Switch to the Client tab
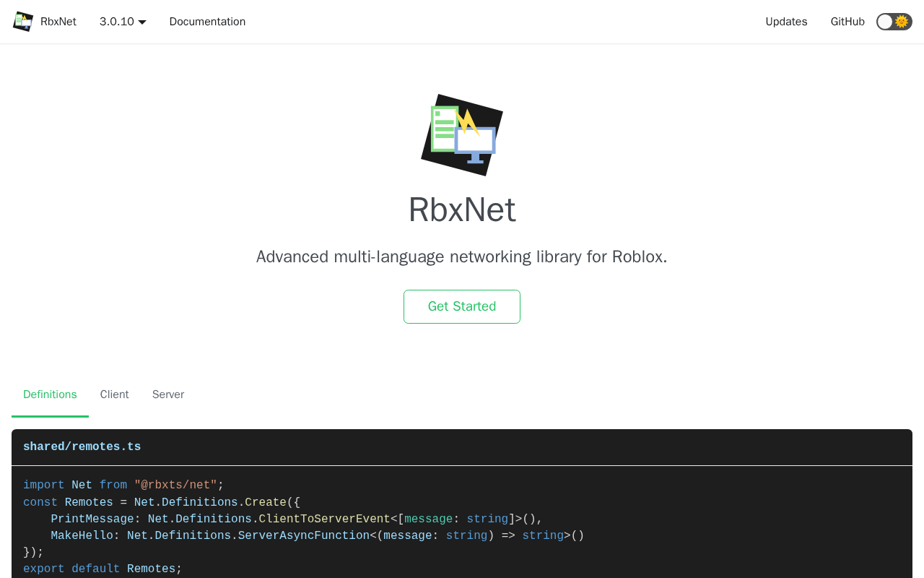924x578 pixels. tap(115, 394)
